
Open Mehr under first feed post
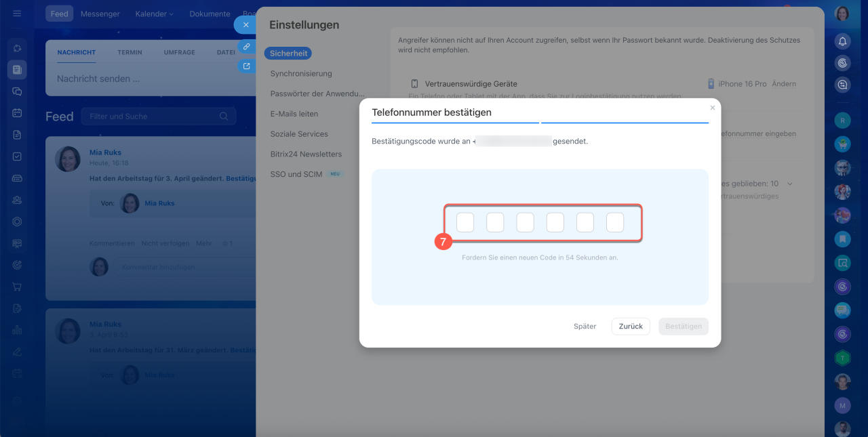point(204,243)
